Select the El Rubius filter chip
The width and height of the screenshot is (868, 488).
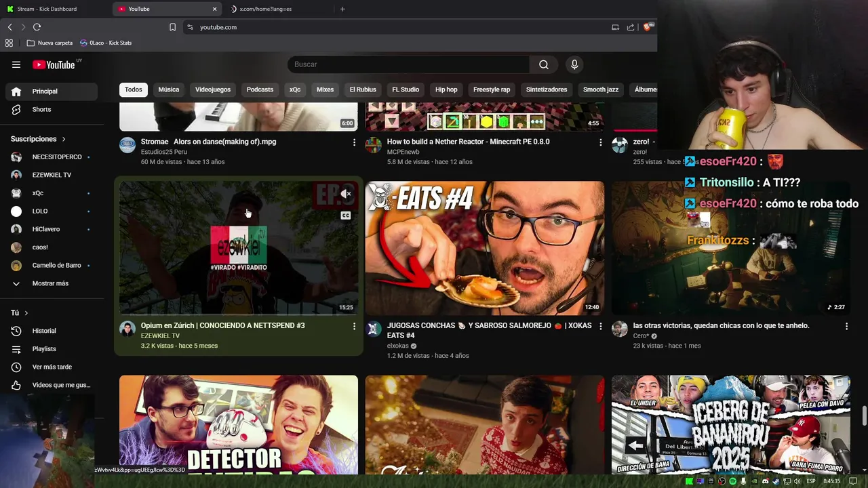click(x=363, y=89)
